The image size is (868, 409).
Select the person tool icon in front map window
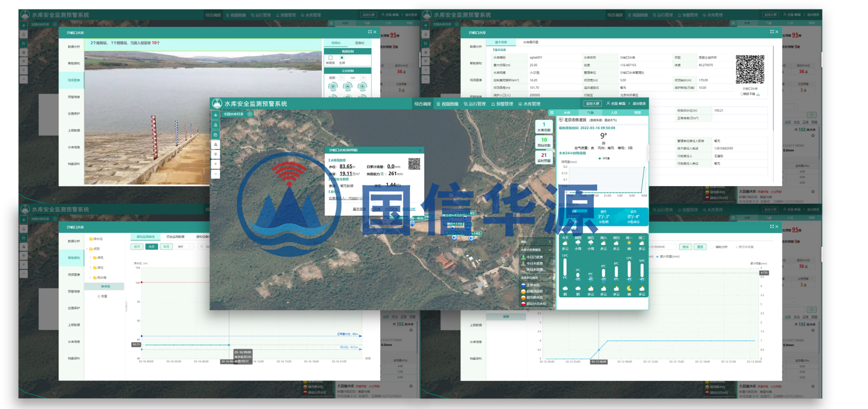pos(215,125)
